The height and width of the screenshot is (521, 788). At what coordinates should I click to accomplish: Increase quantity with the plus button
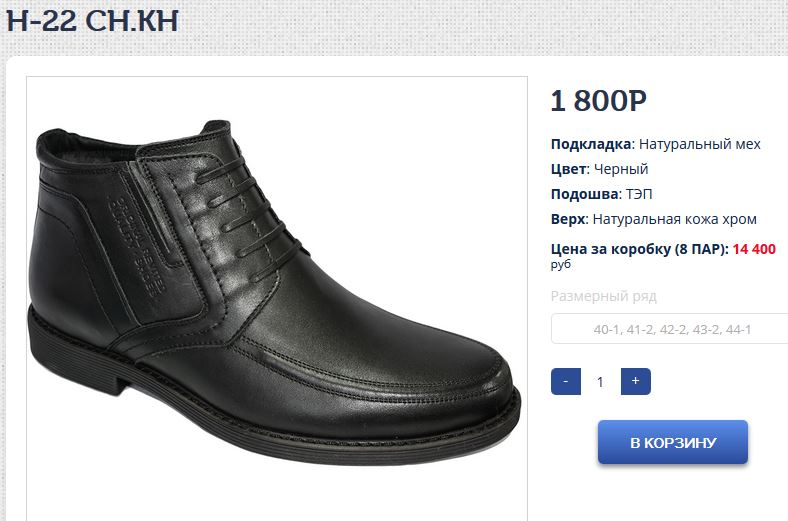pyautogui.click(x=636, y=381)
